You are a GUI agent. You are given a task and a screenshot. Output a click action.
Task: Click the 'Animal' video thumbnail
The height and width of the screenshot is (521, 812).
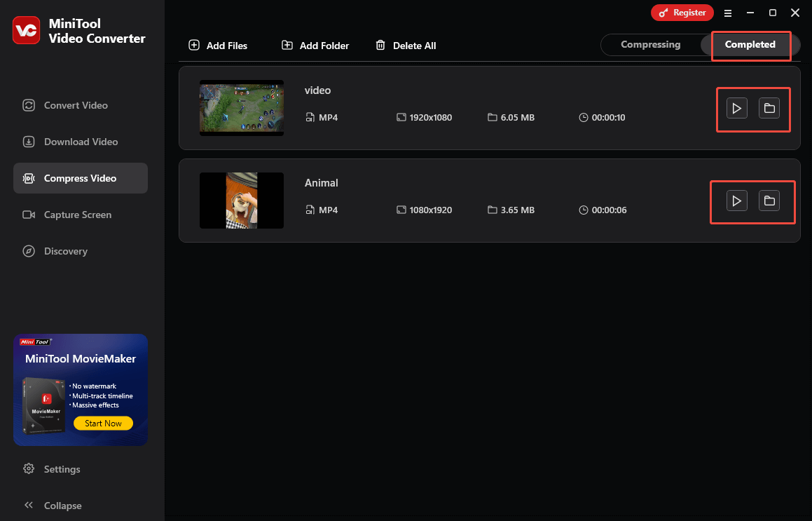coord(241,201)
